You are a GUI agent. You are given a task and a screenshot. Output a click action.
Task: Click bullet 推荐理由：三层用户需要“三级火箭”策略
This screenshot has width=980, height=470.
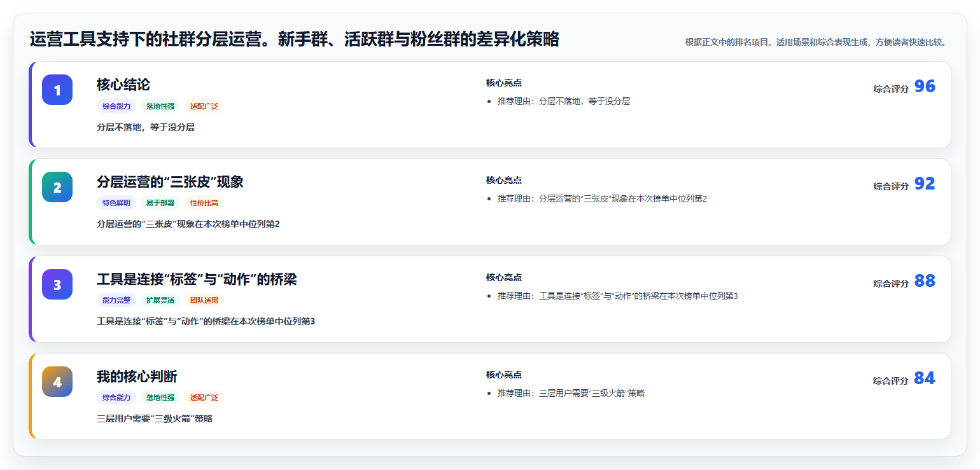pos(571,393)
